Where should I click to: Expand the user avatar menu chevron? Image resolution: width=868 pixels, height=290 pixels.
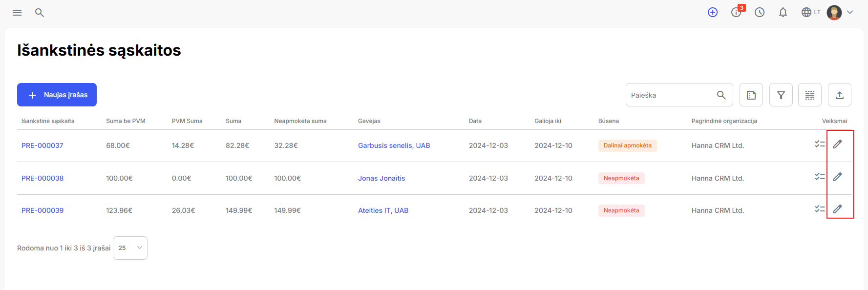(x=850, y=12)
